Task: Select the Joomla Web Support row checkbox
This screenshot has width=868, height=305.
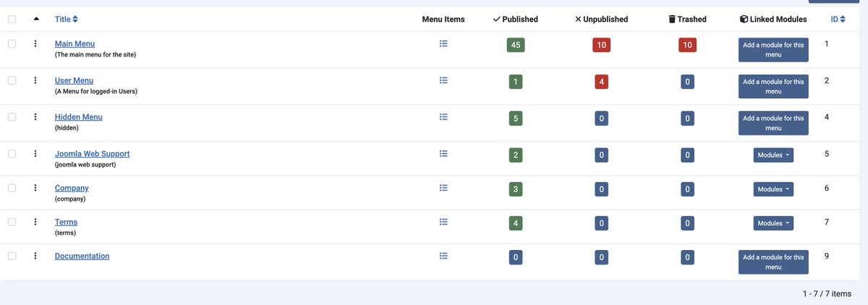Action: (x=12, y=154)
